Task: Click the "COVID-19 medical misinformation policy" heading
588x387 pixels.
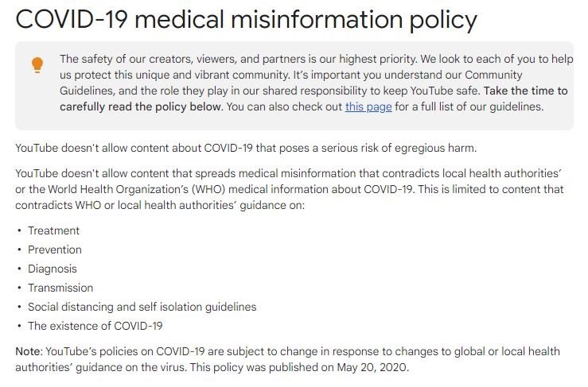Action: [246, 19]
